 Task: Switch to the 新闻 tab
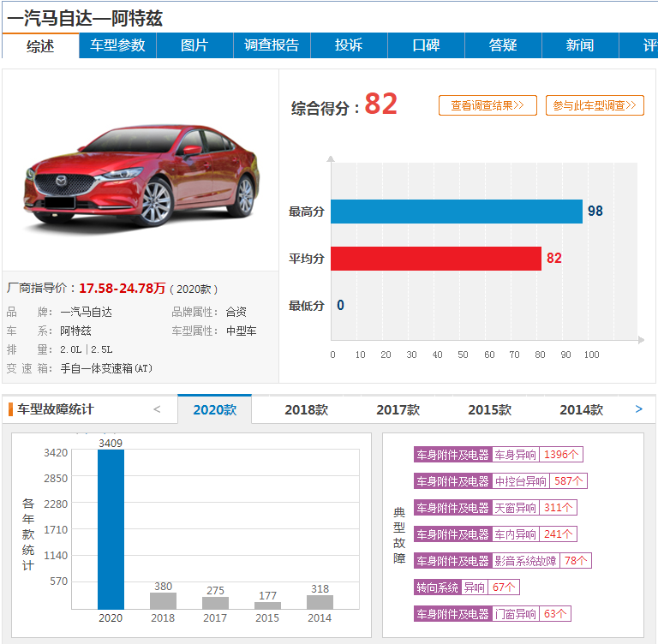580,45
